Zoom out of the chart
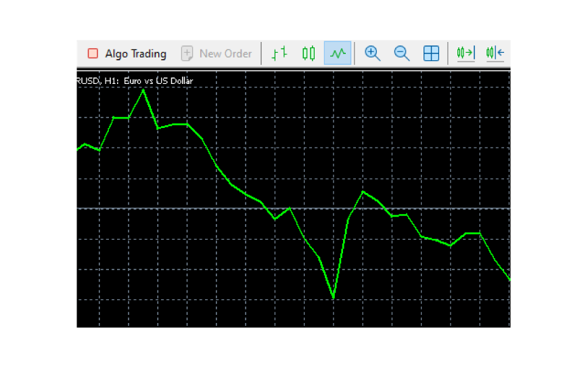The width and height of the screenshot is (588, 367). [402, 53]
